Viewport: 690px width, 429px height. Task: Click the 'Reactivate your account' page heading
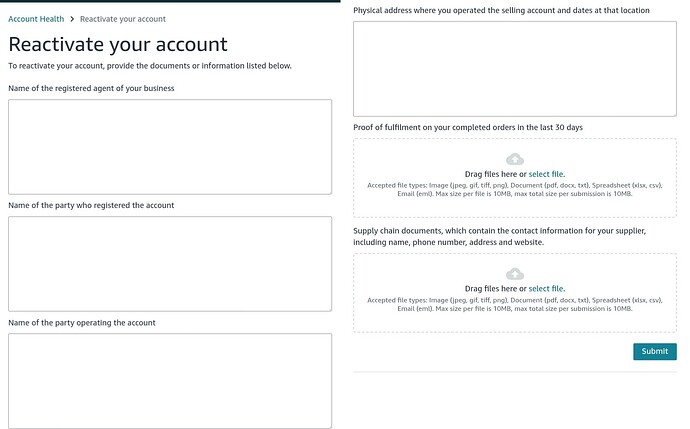[x=118, y=44]
